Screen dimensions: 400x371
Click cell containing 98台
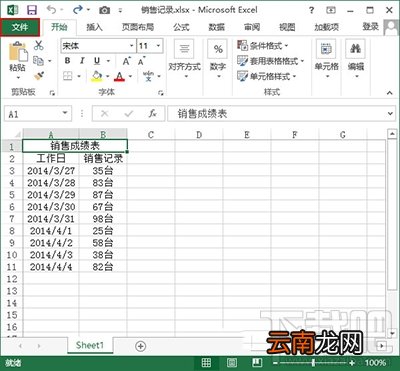pos(103,219)
